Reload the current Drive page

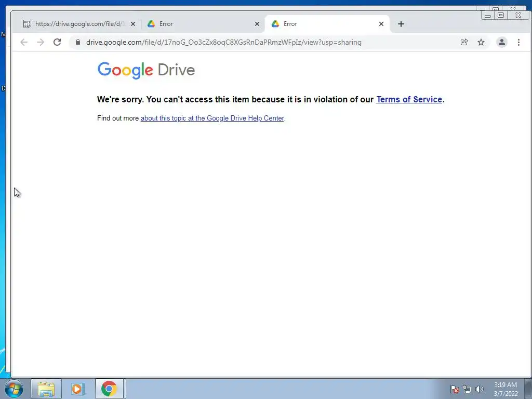57,42
